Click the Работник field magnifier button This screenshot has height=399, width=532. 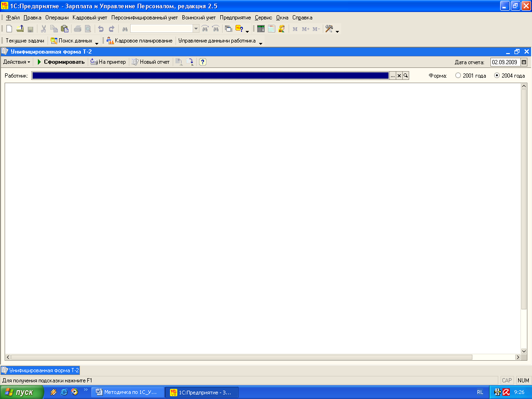(x=406, y=76)
